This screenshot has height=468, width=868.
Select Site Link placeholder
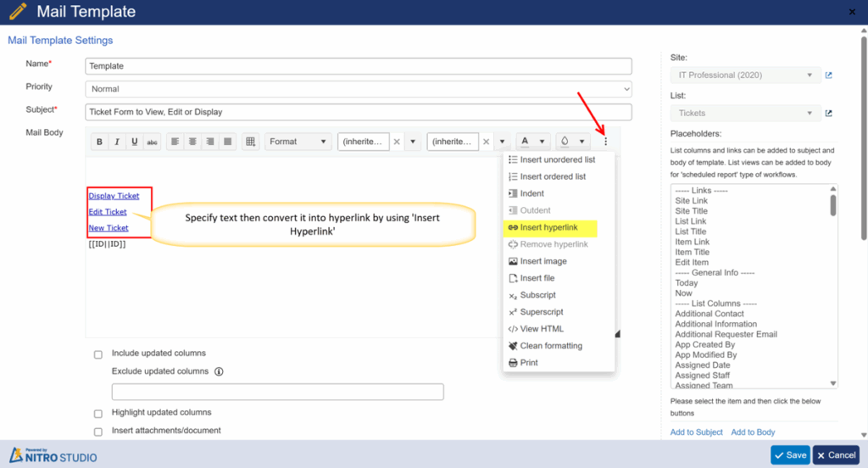[692, 200]
